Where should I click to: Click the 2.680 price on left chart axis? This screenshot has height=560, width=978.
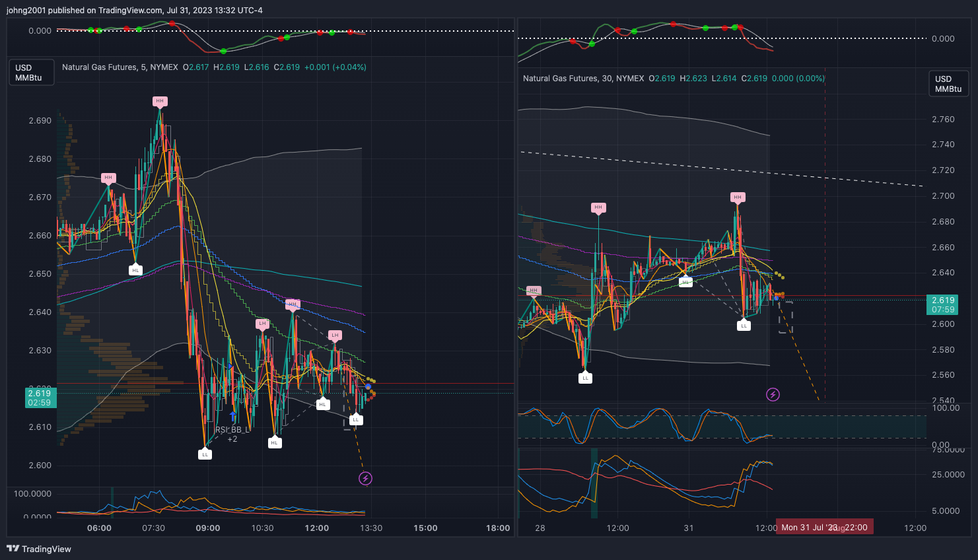40,159
